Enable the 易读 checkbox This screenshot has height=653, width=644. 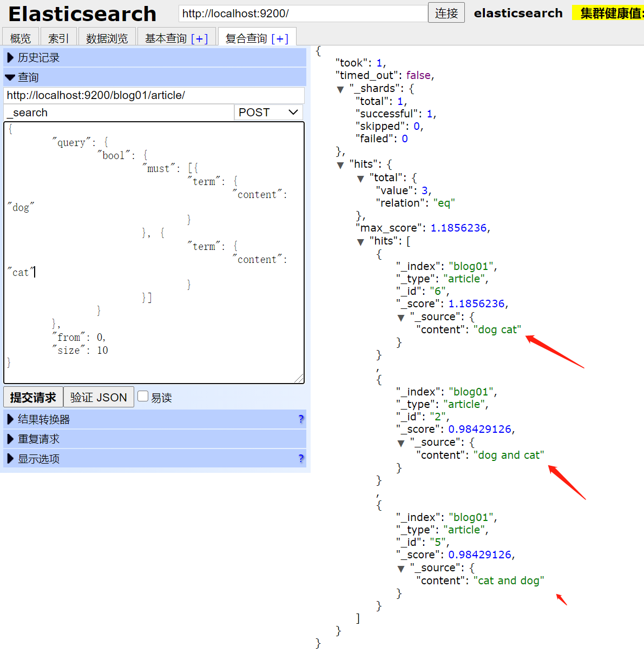(142, 396)
